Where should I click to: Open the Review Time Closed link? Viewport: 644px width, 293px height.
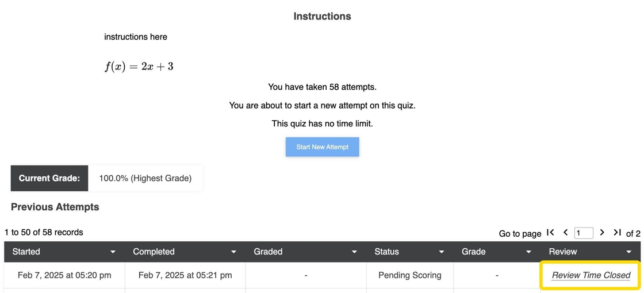[x=591, y=275]
